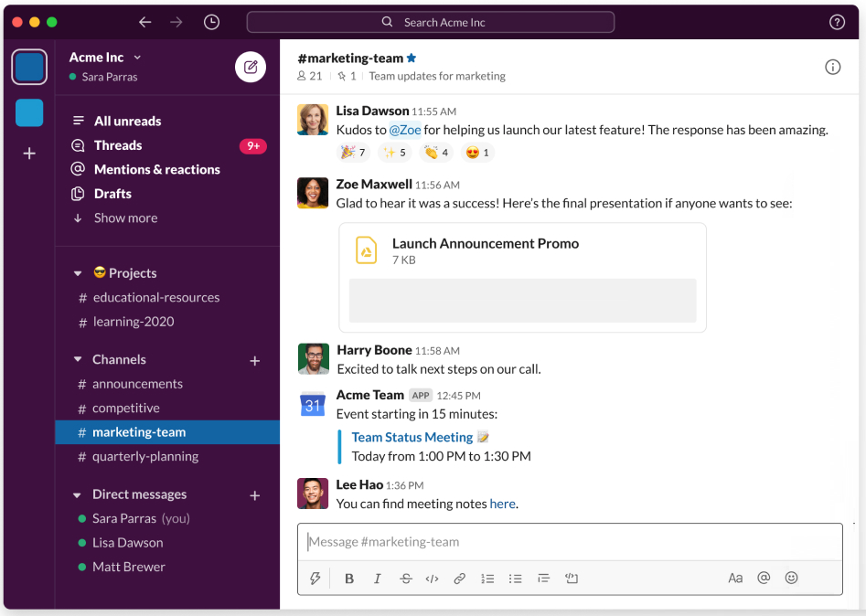Toggle inline code formatting
Image resolution: width=866 pixels, height=616 pixels.
(x=432, y=579)
